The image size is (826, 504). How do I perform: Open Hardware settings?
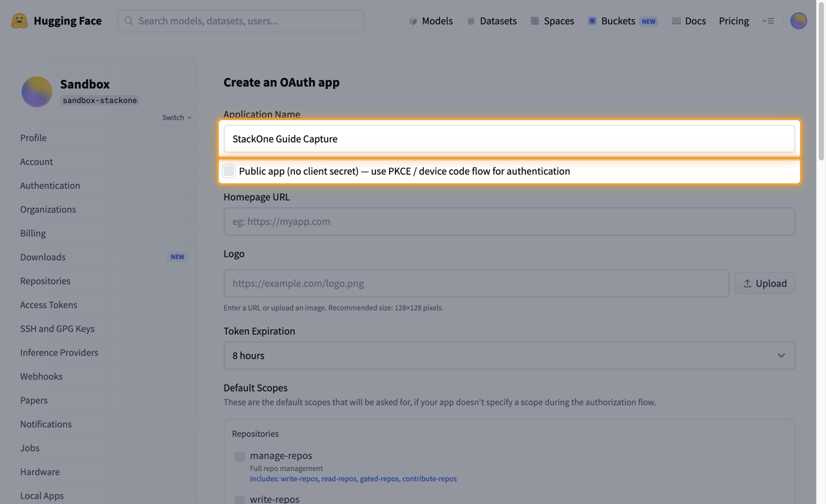click(104, 472)
